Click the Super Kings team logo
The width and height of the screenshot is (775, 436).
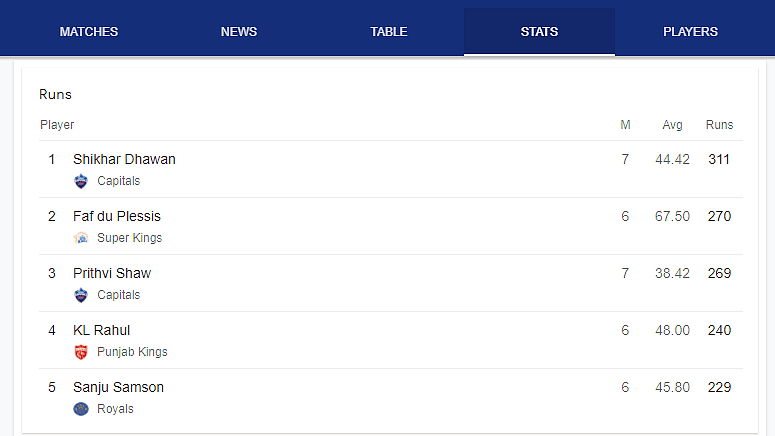(x=81, y=238)
